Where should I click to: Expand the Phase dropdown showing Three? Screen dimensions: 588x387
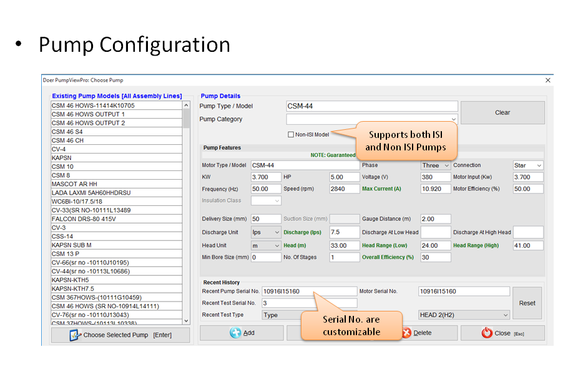coord(435,165)
